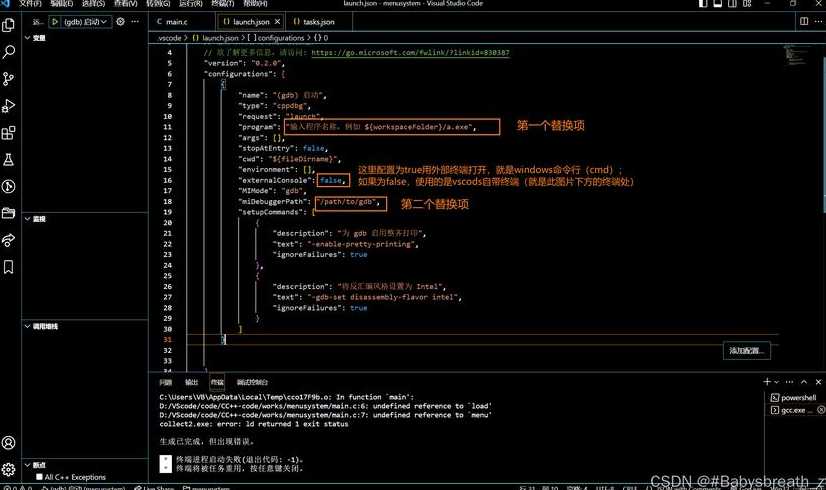This screenshot has height=490, width=826.
Task: Open the Output panel tab
Action: pos(191,382)
